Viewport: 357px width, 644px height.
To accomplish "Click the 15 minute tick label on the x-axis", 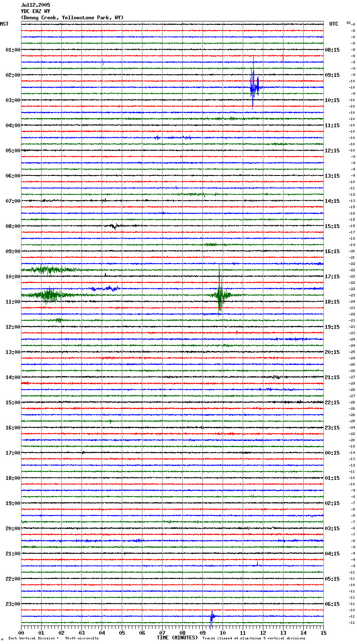I will coord(323,633).
